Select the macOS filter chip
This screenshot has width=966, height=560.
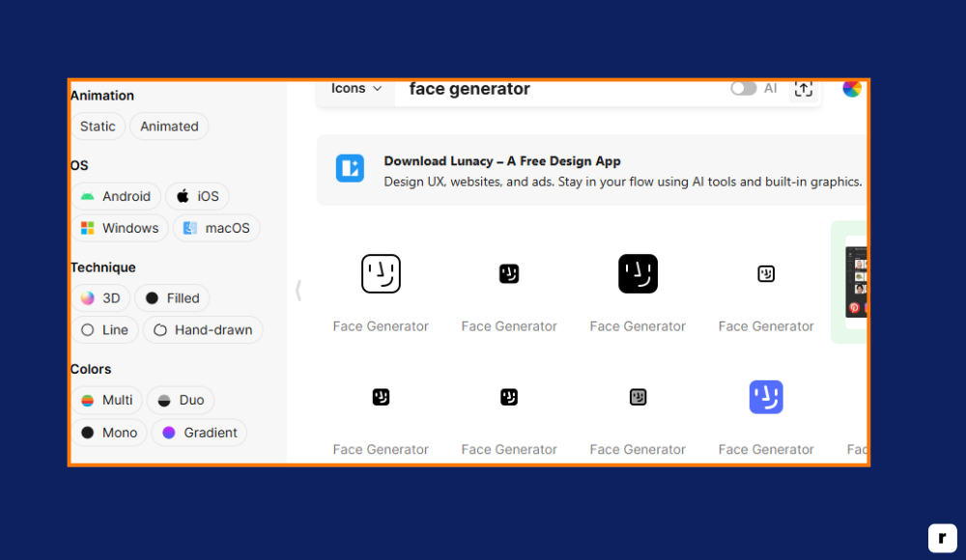tap(216, 228)
